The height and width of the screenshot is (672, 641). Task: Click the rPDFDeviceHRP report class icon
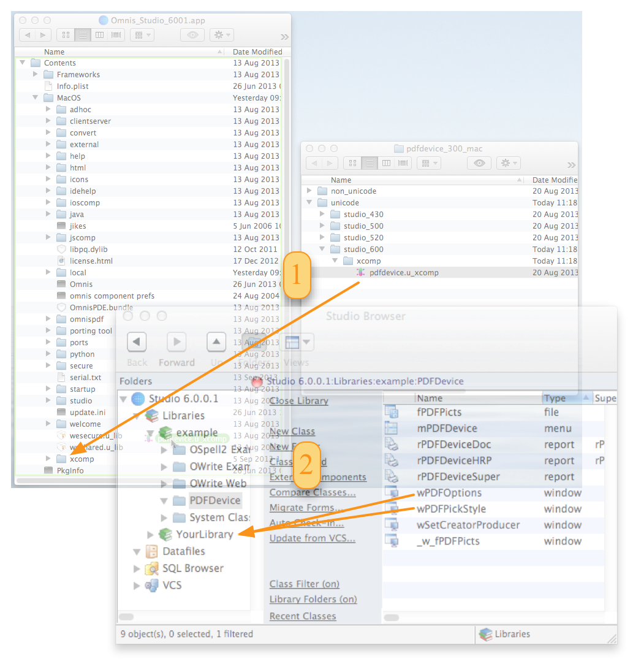coord(392,460)
